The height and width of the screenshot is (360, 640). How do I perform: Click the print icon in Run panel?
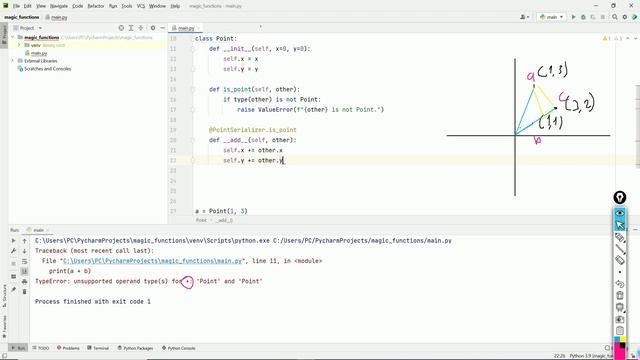pyautogui.click(x=24, y=282)
